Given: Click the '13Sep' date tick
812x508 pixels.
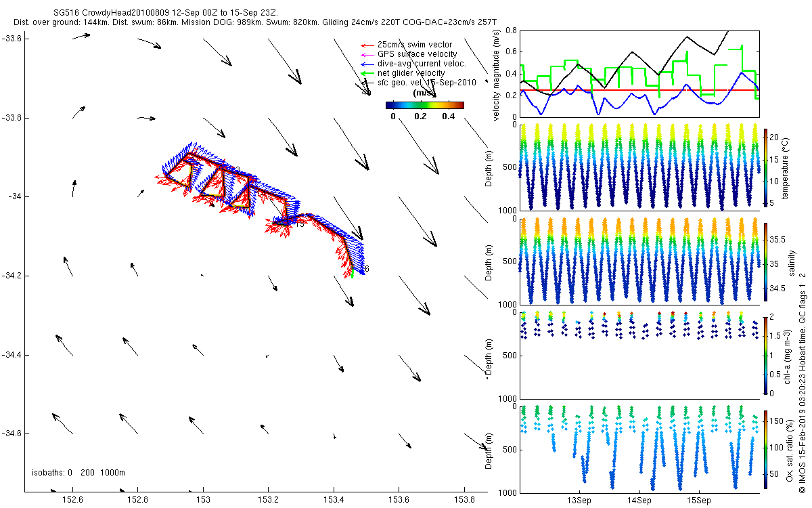Looking at the screenshot, I should [580, 501].
